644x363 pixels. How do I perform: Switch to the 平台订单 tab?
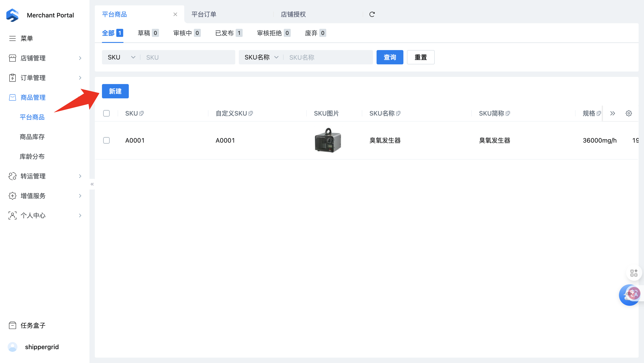pyautogui.click(x=204, y=14)
